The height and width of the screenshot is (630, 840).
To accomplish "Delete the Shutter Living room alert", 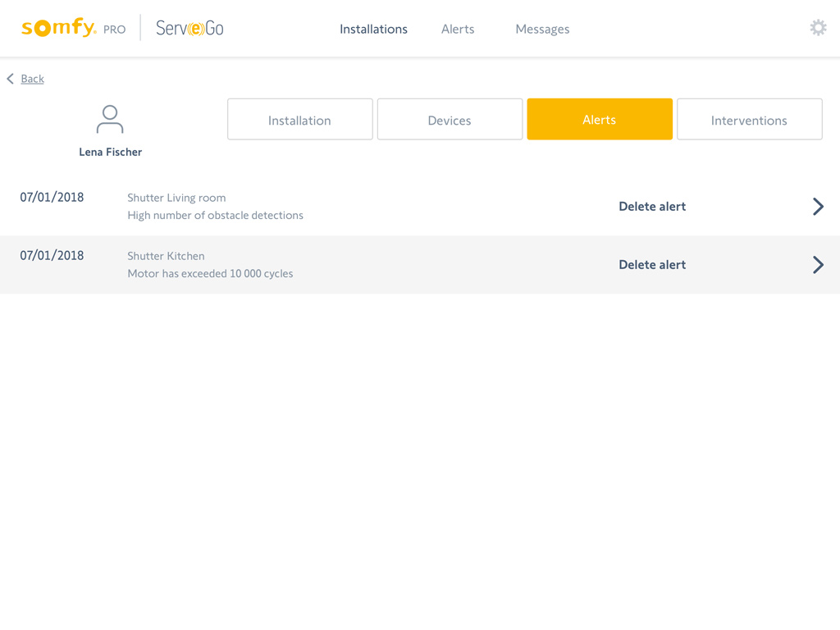I will [x=652, y=207].
